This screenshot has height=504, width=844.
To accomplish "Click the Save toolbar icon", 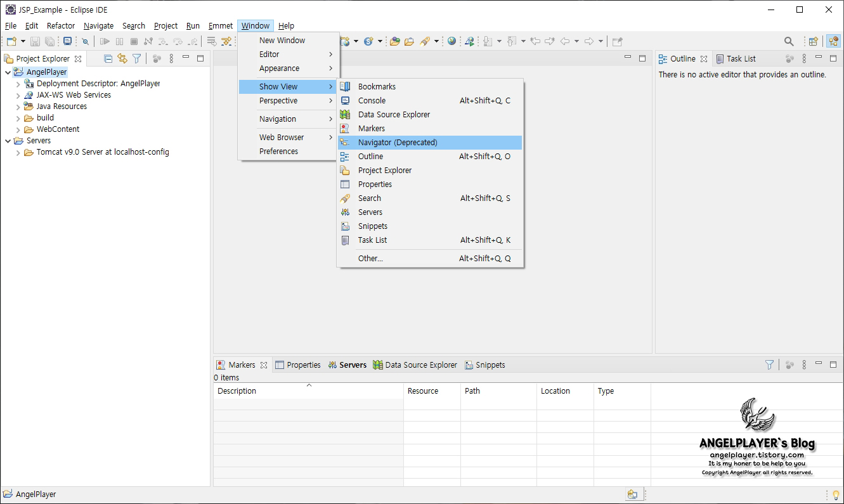I will pyautogui.click(x=36, y=41).
